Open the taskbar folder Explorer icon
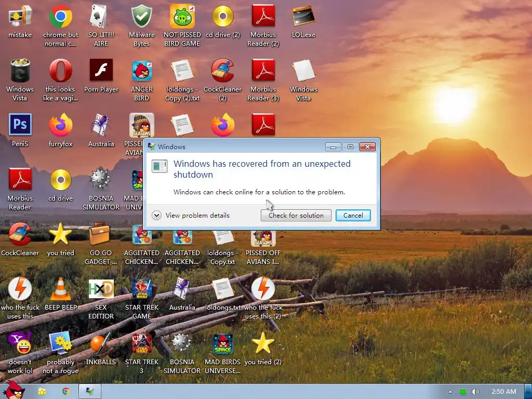Viewport: 532px width, 399px height. (x=42, y=392)
